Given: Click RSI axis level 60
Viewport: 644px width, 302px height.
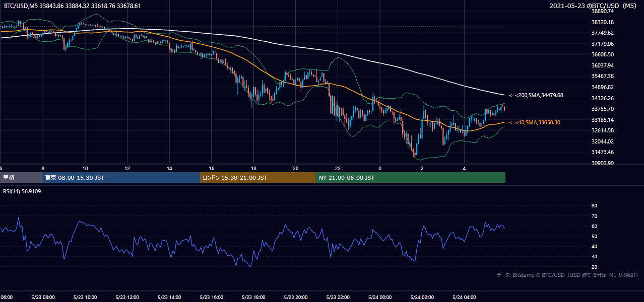Looking at the screenshot, I should pos(594,226).
